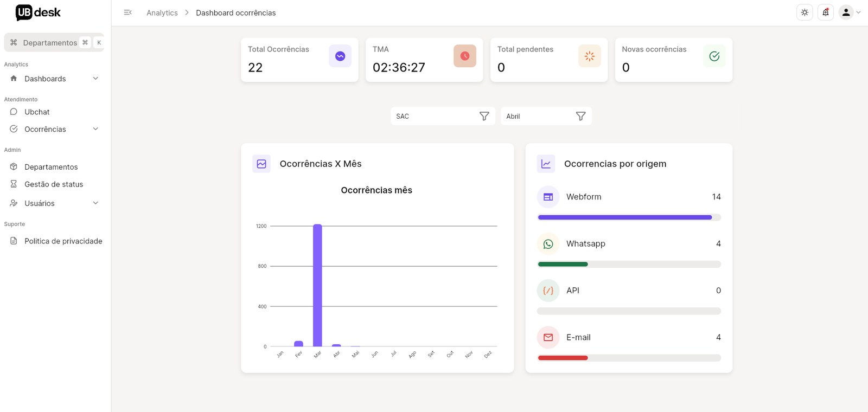Image resolution: width=868 pixels, height=412 pixels.
Task: Click the Dez month axis label
Action: tap(488, 355)
